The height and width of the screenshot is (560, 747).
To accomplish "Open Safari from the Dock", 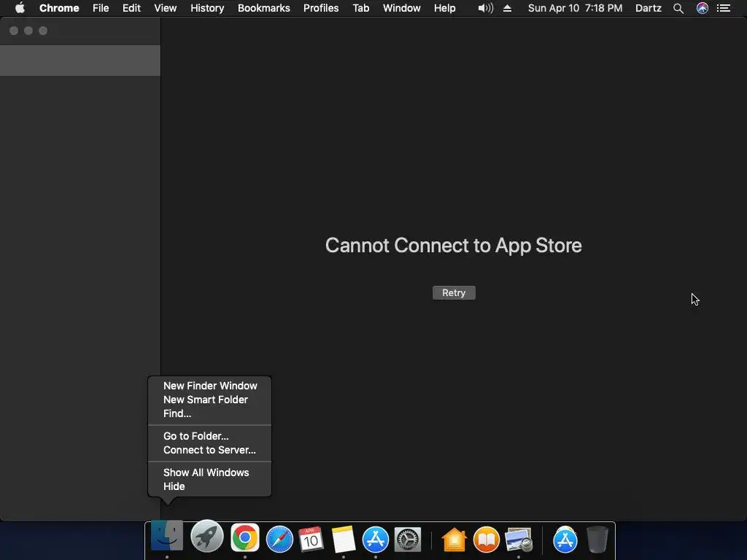I will (279, 539).
